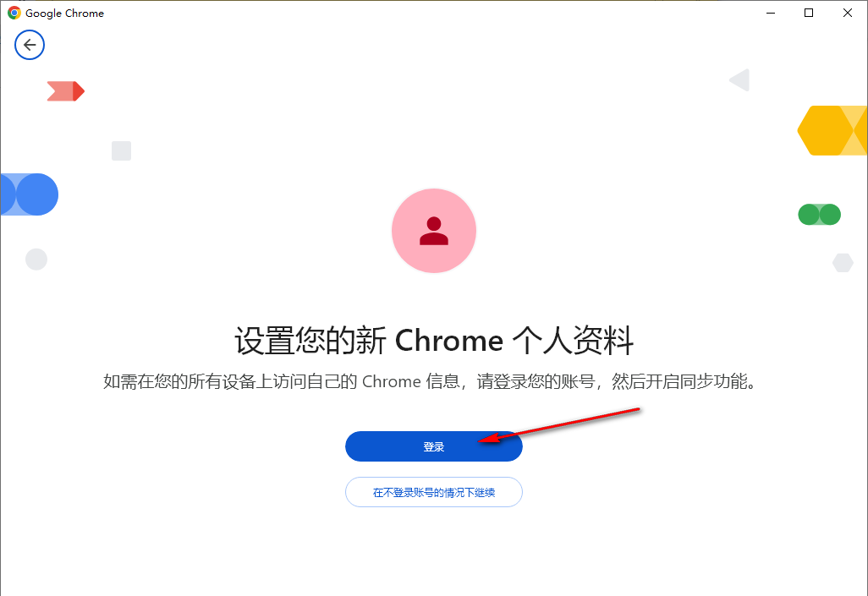Click the red ribbon arrow decoration

pyautogui.click(x=65, y=91)
